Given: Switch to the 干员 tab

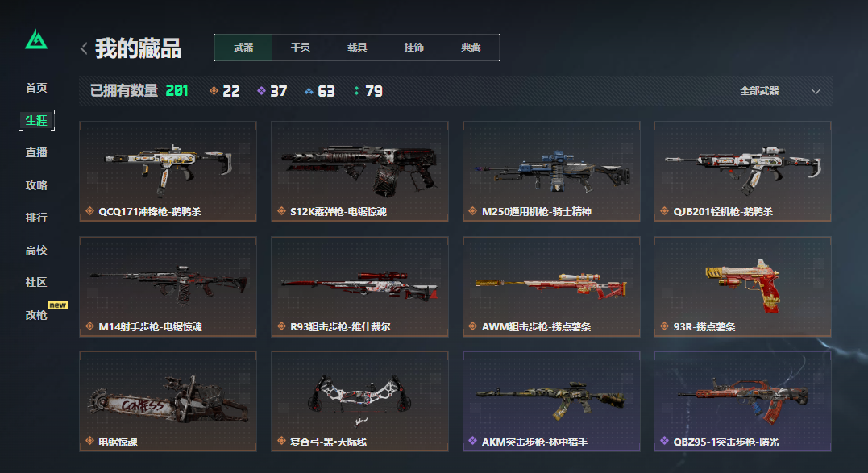Looking at the screenshot, I should (300, 48).
